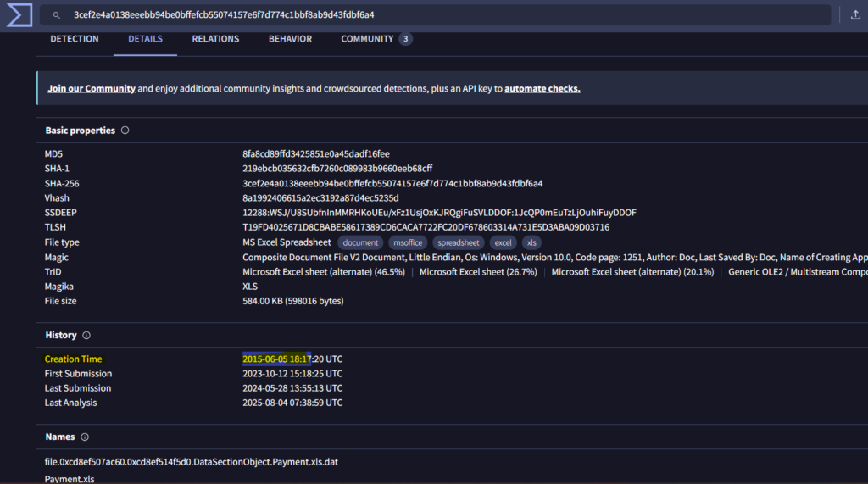Viewport: 868px width, 484px height.
Task: Follow the automate checks link
Action: pos(542,89)
